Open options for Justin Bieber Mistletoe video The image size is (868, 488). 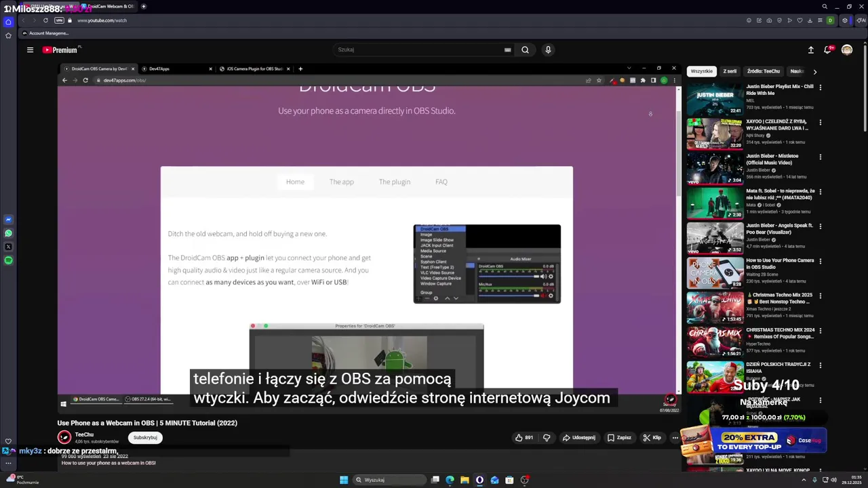click(820, 157)
